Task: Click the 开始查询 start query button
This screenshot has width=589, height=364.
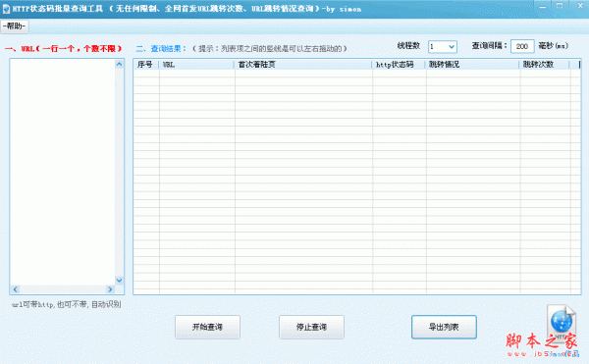Action: (207, 328)
